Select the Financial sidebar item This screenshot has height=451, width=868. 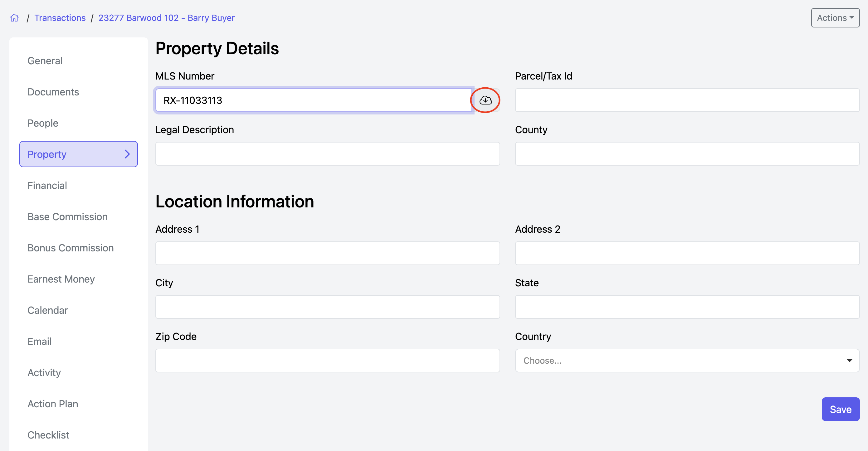(47, 186)
